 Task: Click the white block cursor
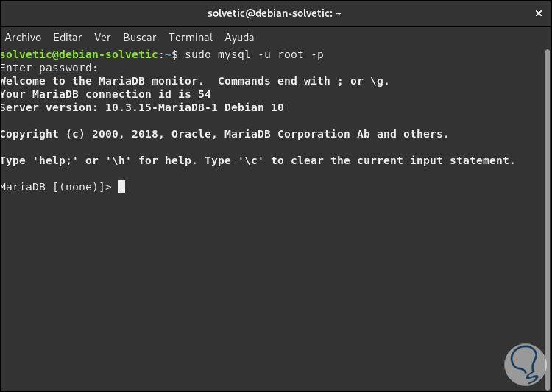[x=121, y=187]
